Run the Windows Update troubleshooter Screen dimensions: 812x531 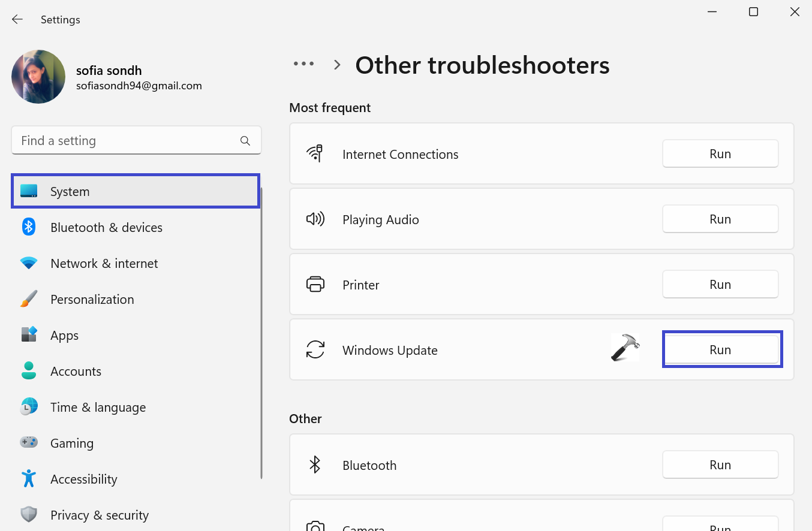coord(721,350)
